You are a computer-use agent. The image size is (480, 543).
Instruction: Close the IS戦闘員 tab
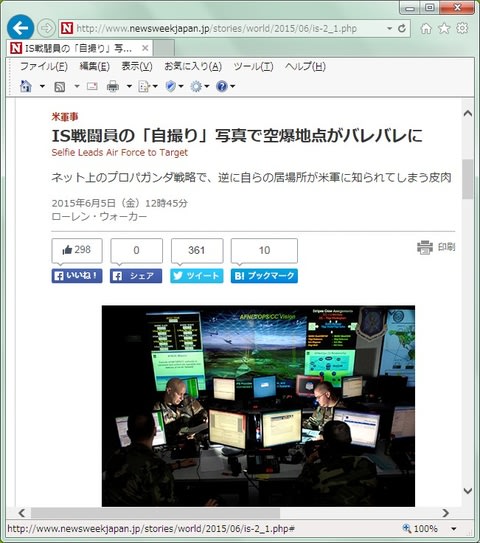pyautogui.click(x=145, y=48)
